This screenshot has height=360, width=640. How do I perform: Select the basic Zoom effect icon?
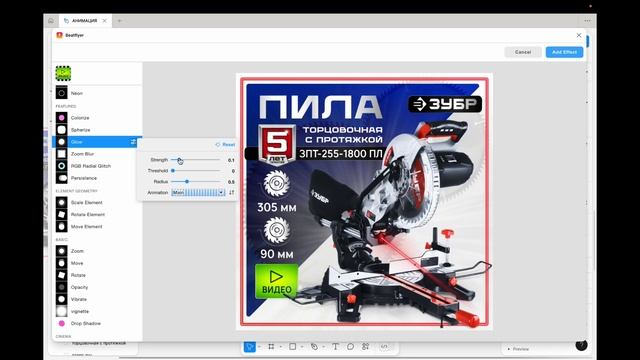tap(62, 251)
